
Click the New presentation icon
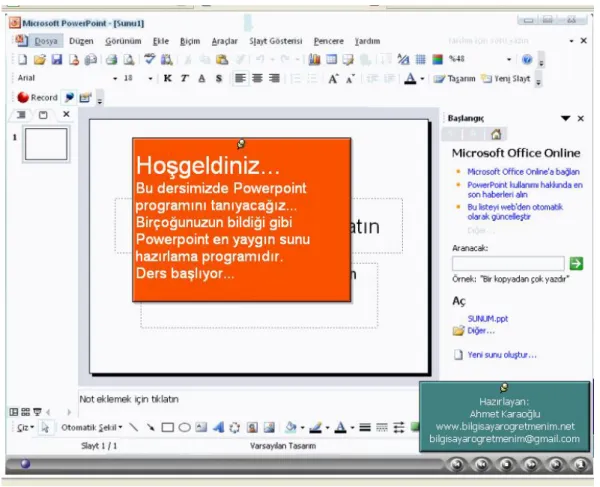pyautogui.click(x=23, y=59)
